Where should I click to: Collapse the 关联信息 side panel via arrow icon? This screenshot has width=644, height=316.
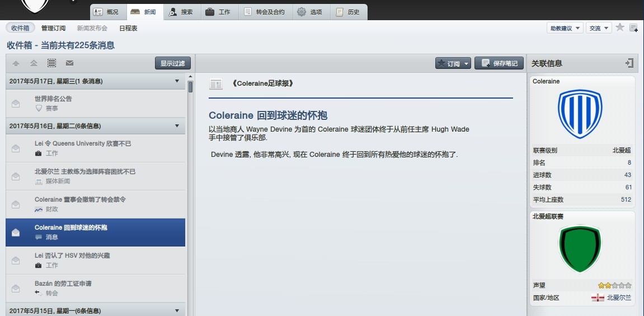pos(629,63)
